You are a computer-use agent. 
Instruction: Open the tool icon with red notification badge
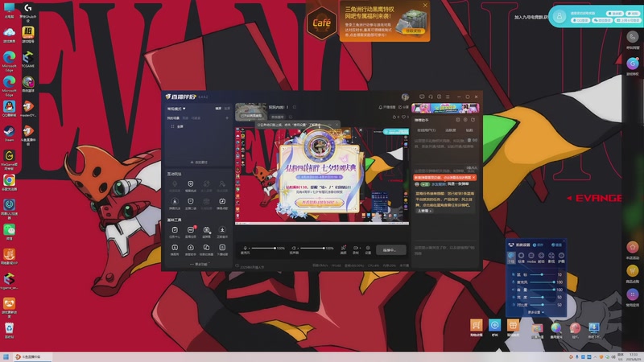click(191, 232)
